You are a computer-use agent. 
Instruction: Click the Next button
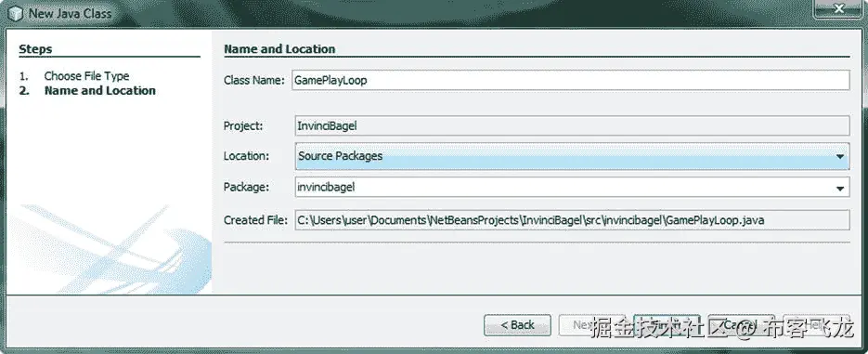pos(591,325)
